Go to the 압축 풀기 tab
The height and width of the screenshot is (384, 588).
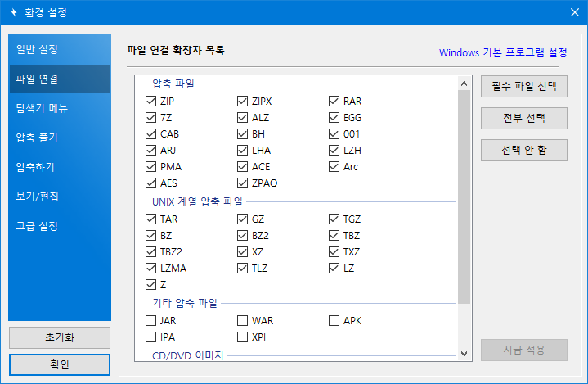[60, 138]
